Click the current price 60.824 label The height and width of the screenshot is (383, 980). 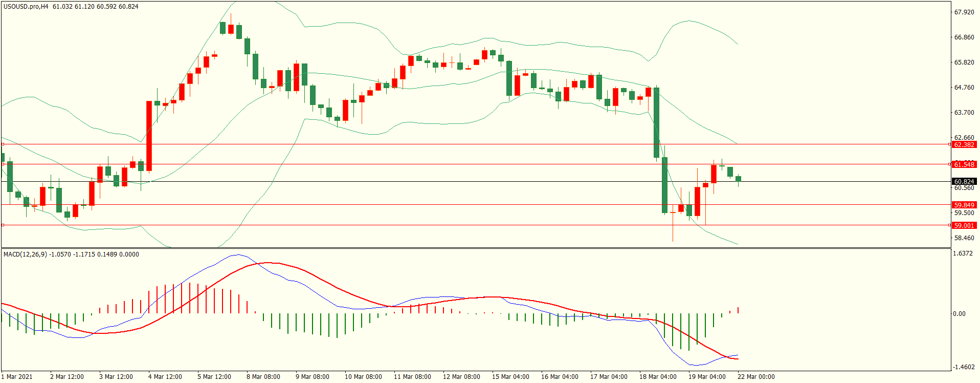(x=964, y=182)
